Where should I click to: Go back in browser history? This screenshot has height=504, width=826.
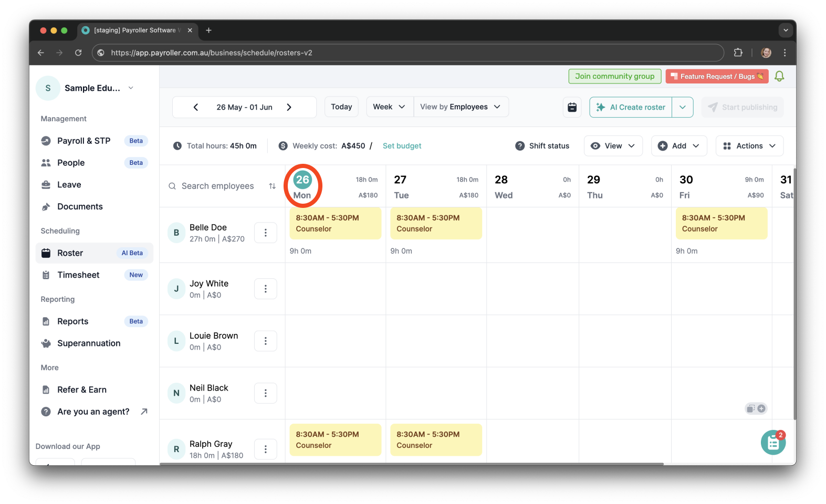point(41,52)
